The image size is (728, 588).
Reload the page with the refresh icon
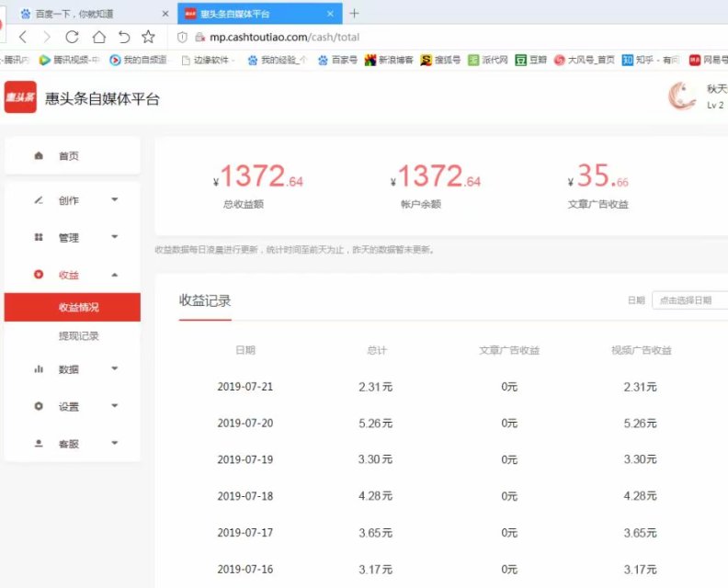tap(72, 37)
